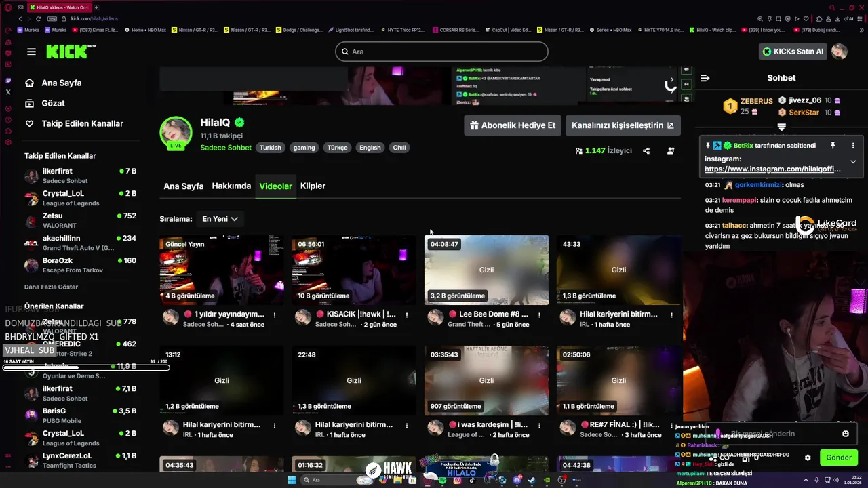Open options menu for 'i was kardeşim' video

tap(539, 425)
